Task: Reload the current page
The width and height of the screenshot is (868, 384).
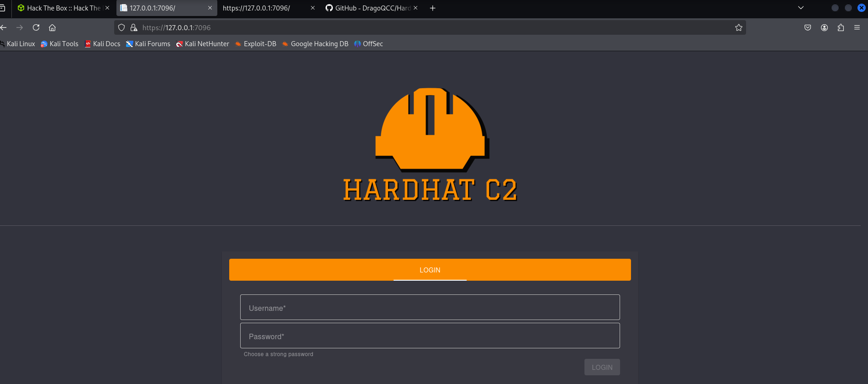Action: coord(36,27)
